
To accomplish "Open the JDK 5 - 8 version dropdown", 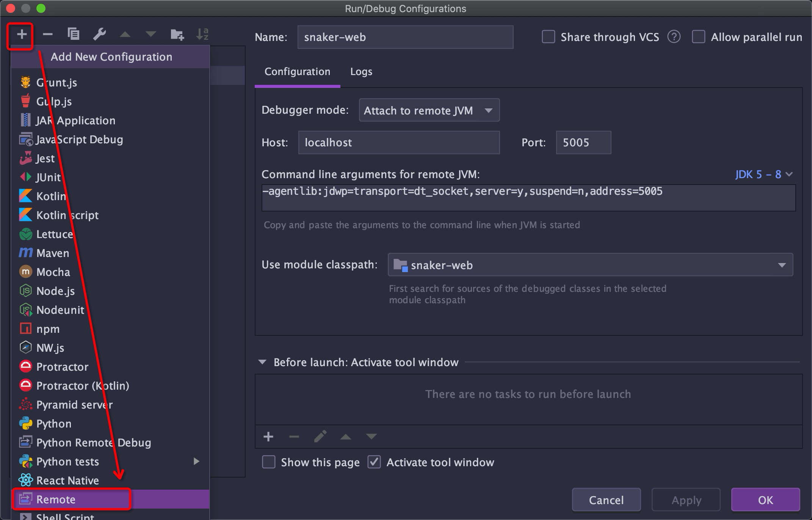I will (x=763, y=174).
